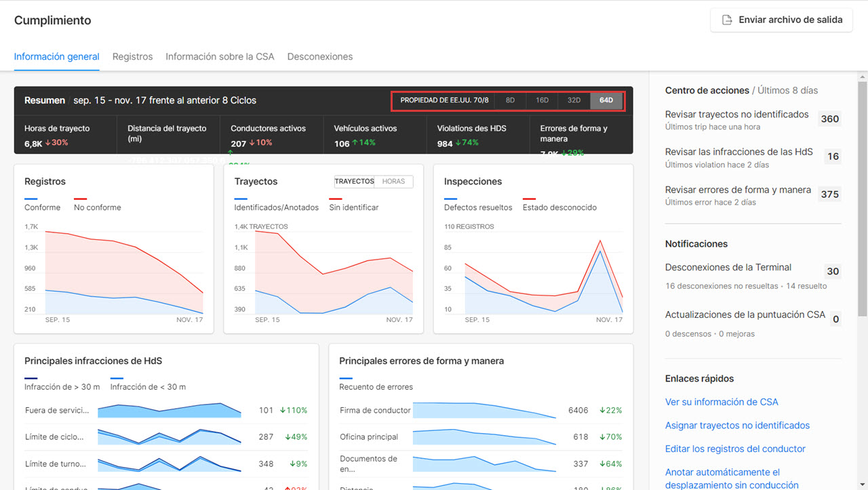Image resolution: width=868 pixels, height=490 pixels.
Task: Open Revisar las infracciones de las HdS
Action: tap(739, 152)
